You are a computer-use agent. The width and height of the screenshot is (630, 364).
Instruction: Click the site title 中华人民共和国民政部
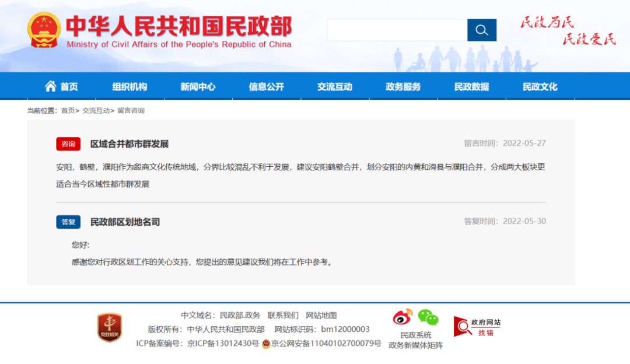click(179, 26)
